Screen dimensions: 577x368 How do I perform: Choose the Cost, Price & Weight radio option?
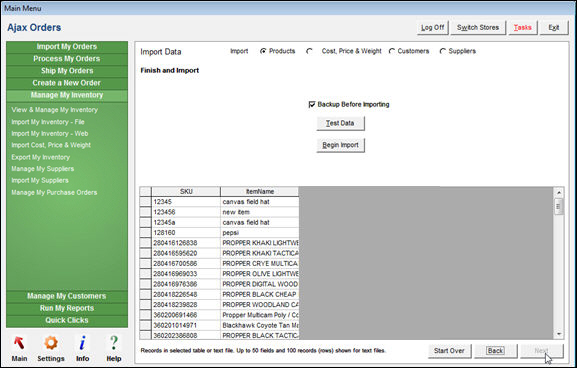(x=309, y=51)
